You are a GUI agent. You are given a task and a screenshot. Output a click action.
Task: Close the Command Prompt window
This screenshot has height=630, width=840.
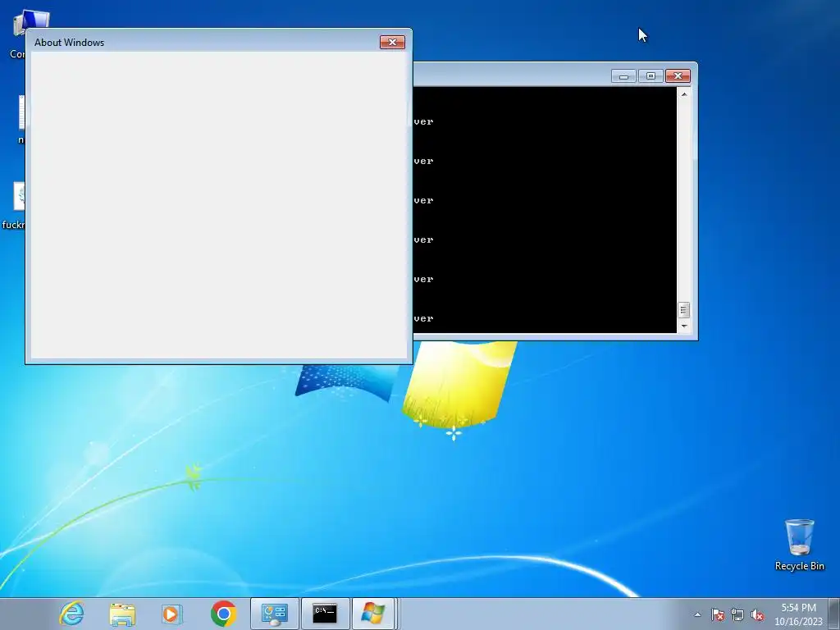(678, 76)
